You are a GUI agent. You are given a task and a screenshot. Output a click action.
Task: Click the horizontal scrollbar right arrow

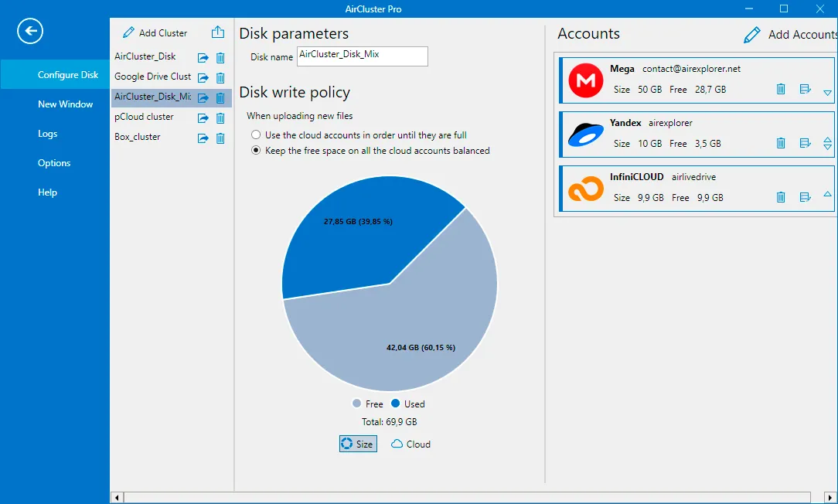coord(830,498)
